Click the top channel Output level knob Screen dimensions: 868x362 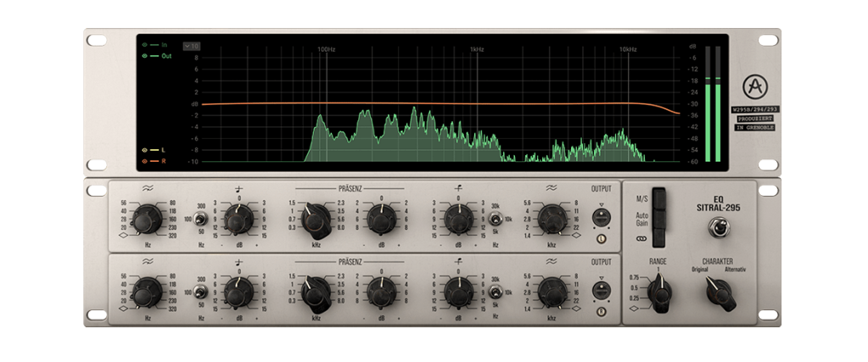click(601, 217)
